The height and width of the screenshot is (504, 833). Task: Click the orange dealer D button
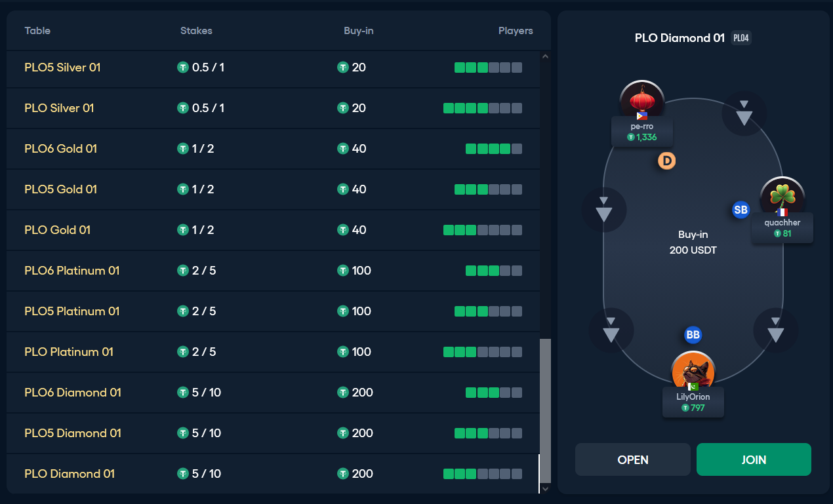pyautogui.click(x=666, y=161)
